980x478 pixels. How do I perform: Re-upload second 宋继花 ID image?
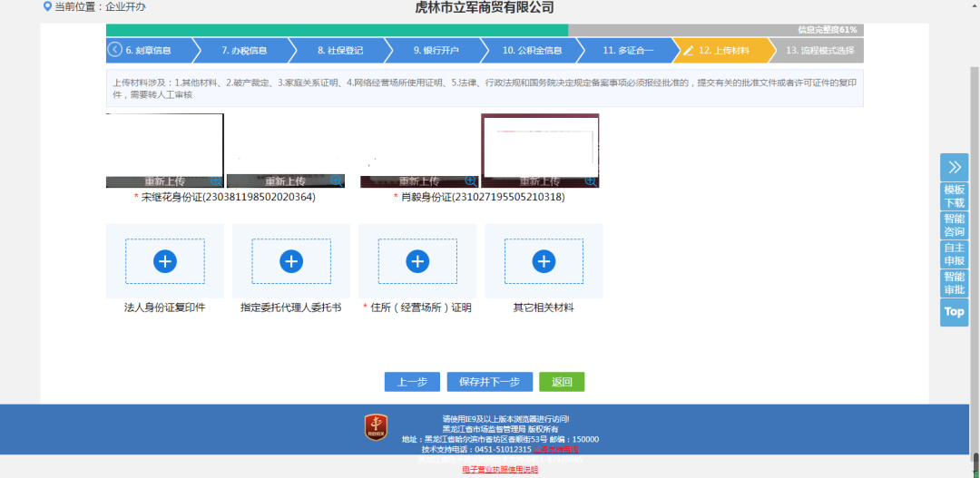(x=286, y=181)
